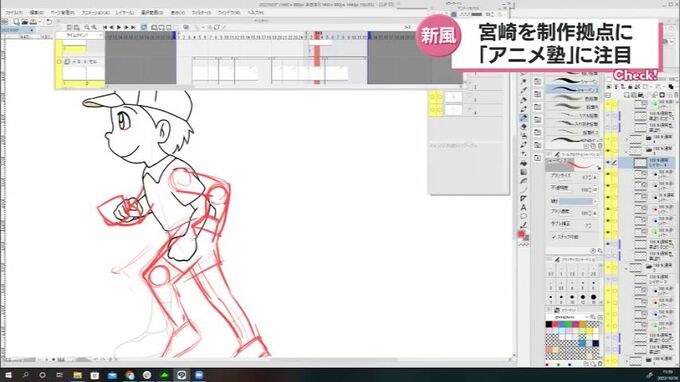Screen dimensions: 680x382
Task: Open the アニメーション menu
Action: [95, 13]
